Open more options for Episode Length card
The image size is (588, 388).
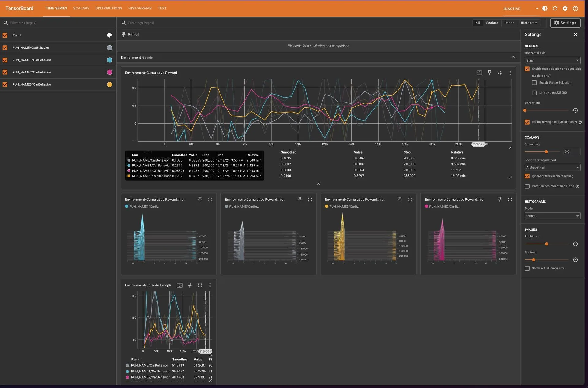[x=210, y=285]
